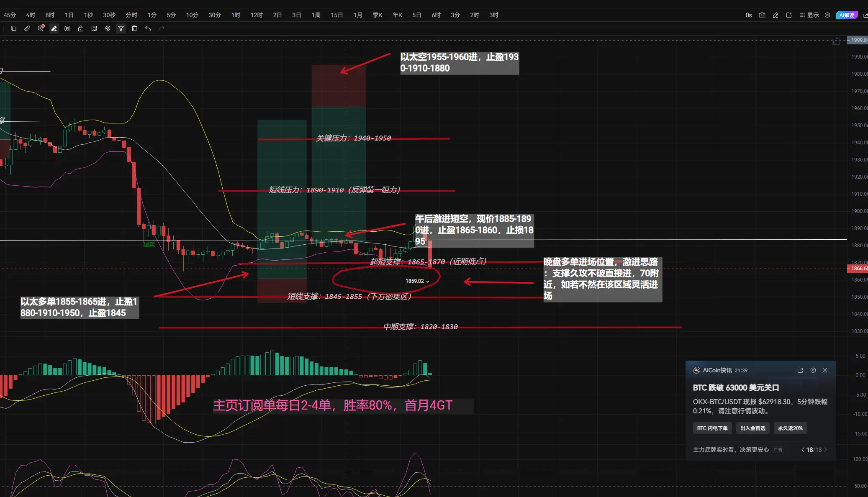Open the BTC 跌破 63000 美元关口 headline

click(736, 388)
